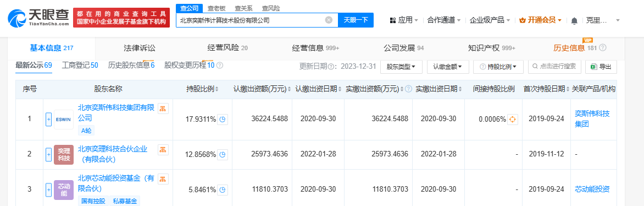Click help icon next to 实缴出资额 header
Screen dimensions: 644x206
tap(409, 89)
